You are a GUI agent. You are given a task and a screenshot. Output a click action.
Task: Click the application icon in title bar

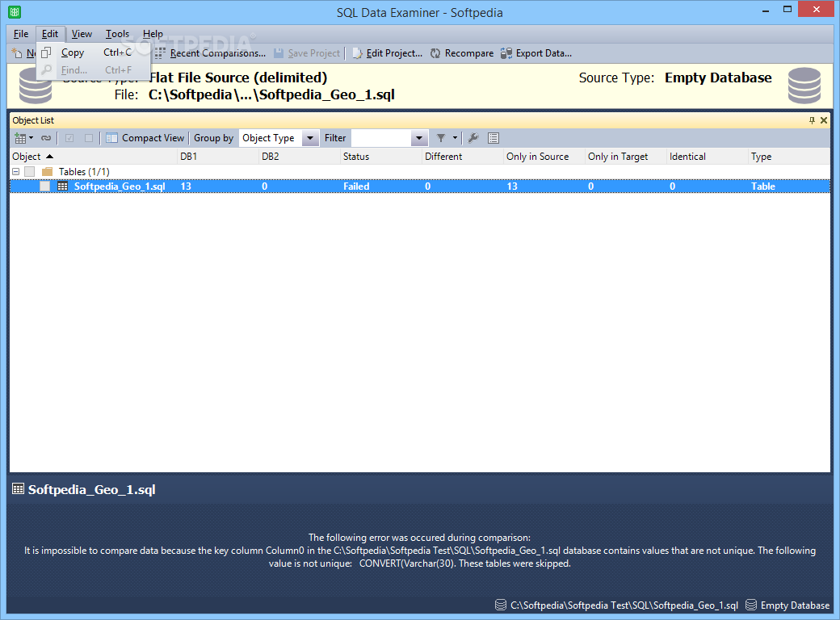[15, 12]
